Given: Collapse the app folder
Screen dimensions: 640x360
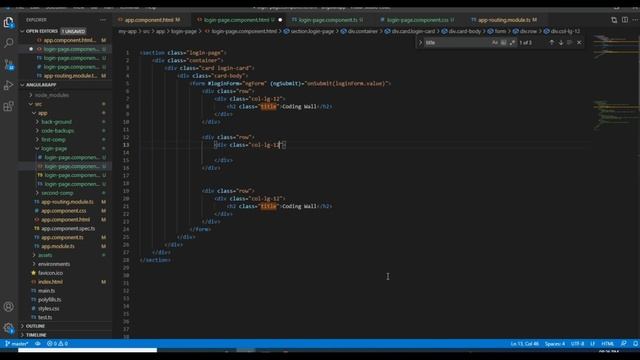Looking at the screenshot, I should click(x=42, y=113).
